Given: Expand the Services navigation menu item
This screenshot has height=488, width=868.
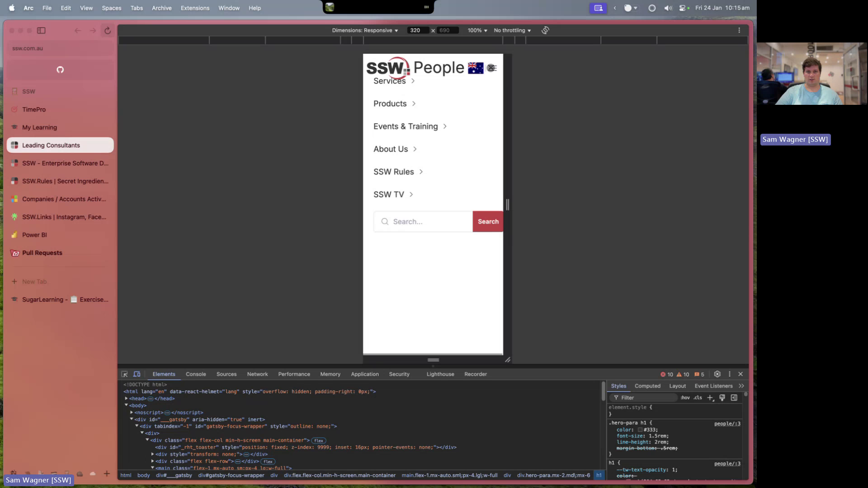Looking at the screenshot, I should pyautogui.click(x=394, y=80).
